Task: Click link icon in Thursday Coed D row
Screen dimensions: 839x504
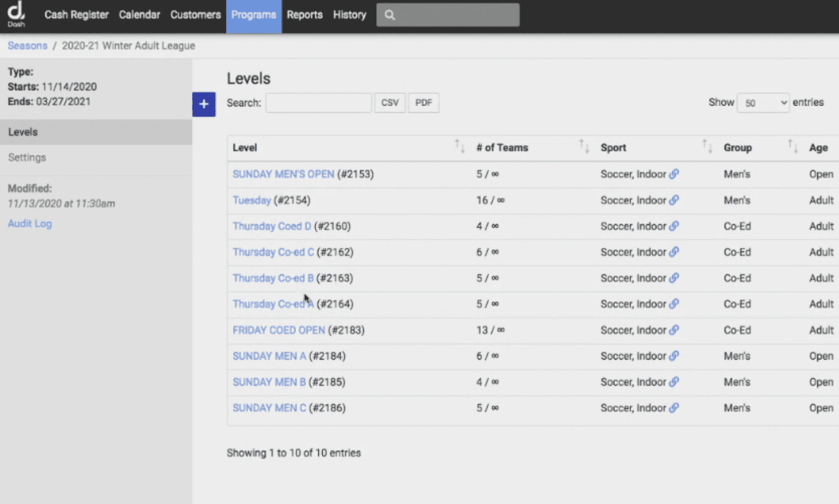Action: tap(674, 226)
